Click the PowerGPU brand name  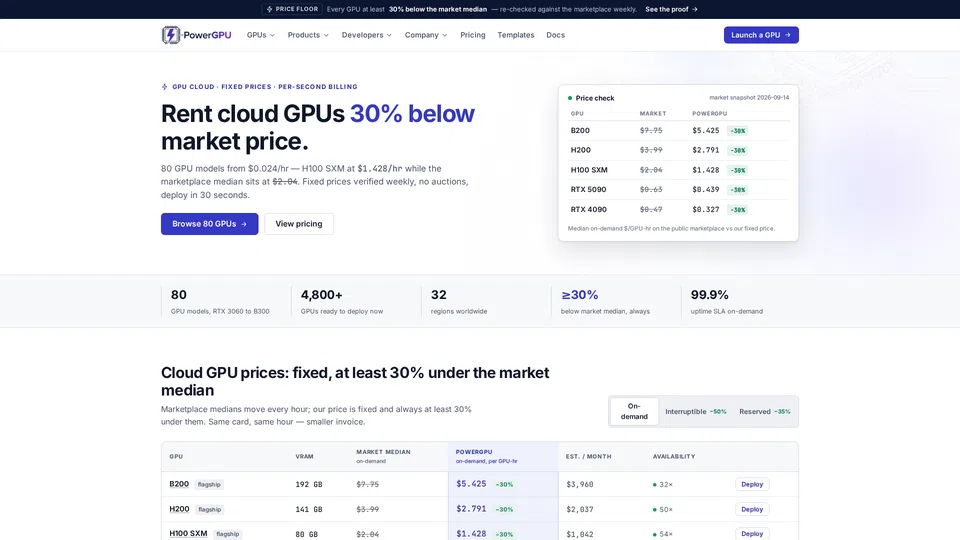point(208,35)
